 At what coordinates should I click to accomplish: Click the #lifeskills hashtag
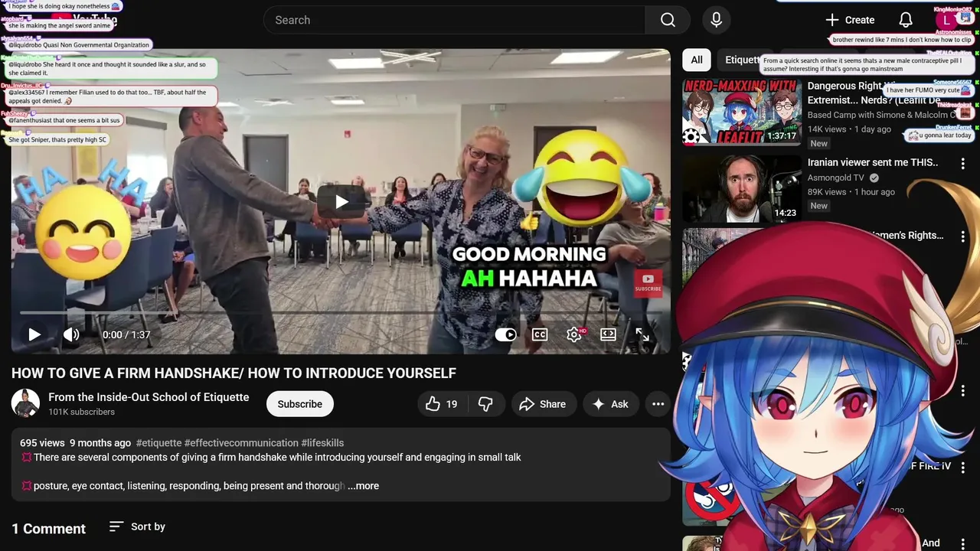click(x=322, y=443)
